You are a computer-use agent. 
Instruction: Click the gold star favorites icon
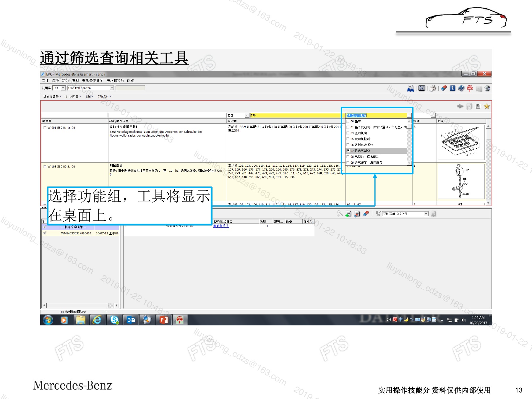(x=487, y=106)
